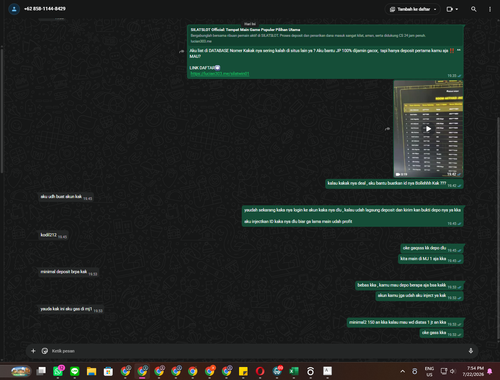Select message 'akun kamu jga udah aku inject'
This screenshot has width=500, height=380.
click(419, 296)
